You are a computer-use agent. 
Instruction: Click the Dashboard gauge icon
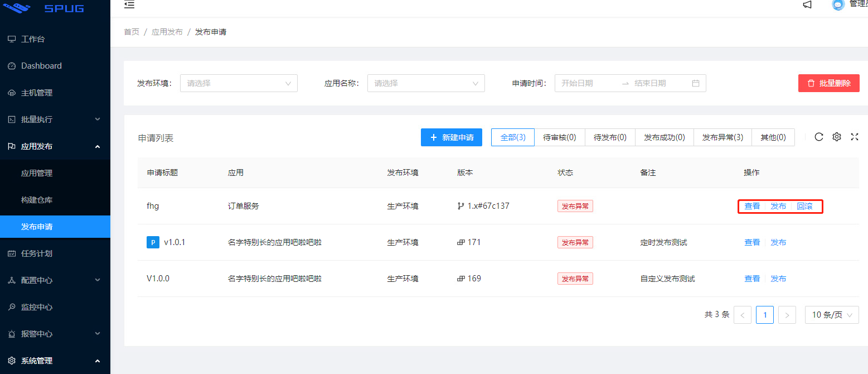pyautogui.click(x=12, y=66)
